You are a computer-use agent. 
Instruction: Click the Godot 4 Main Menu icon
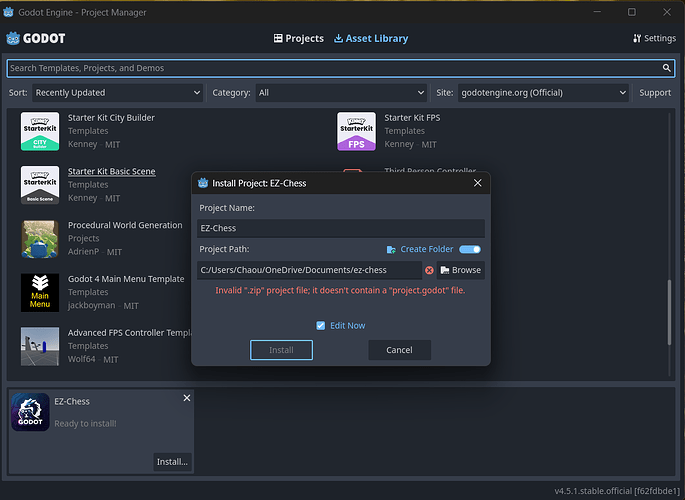click(x=40, y=292)
